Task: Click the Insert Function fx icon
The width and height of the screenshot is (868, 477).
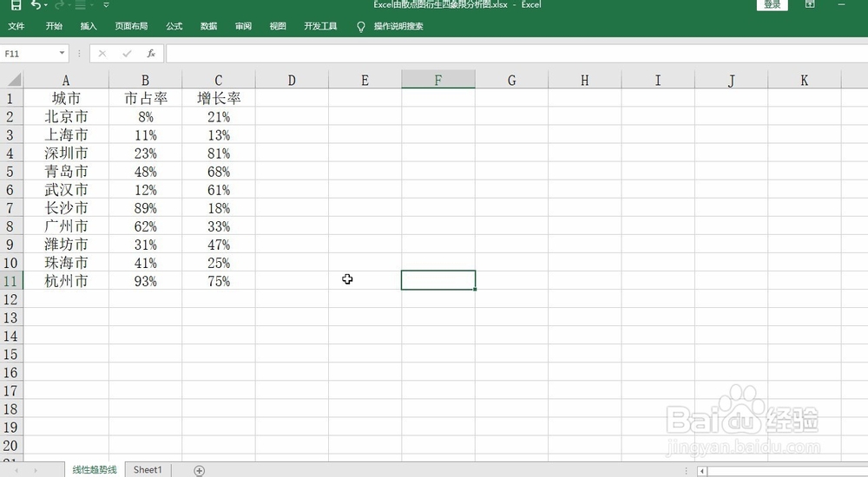Action: (x=150, y=54)
